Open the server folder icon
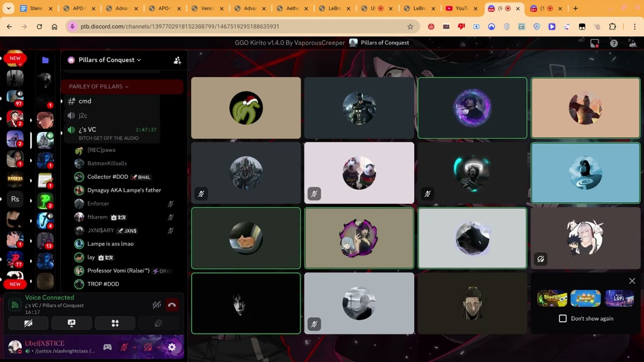This screenshot has width=644, height=362. coord(45,60)
